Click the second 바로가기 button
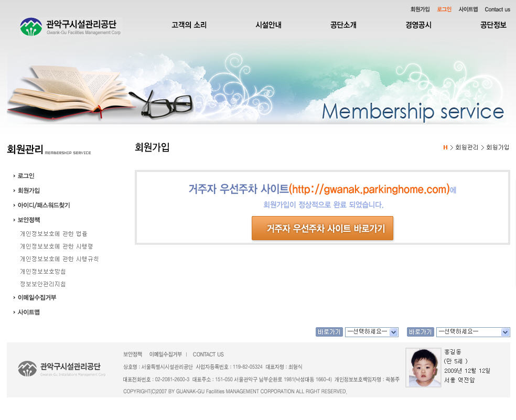 coord(421,332)
